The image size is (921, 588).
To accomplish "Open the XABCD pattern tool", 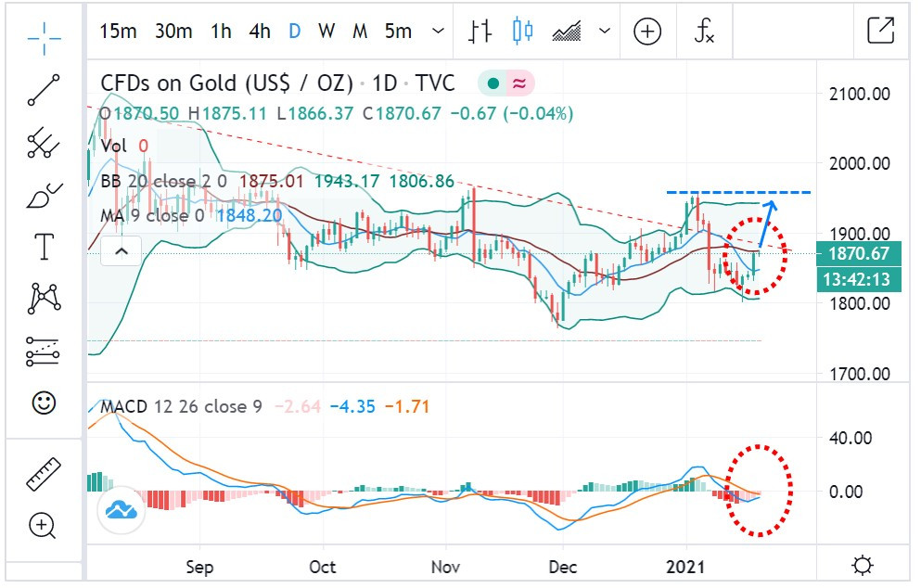I will tap(44, 299).
